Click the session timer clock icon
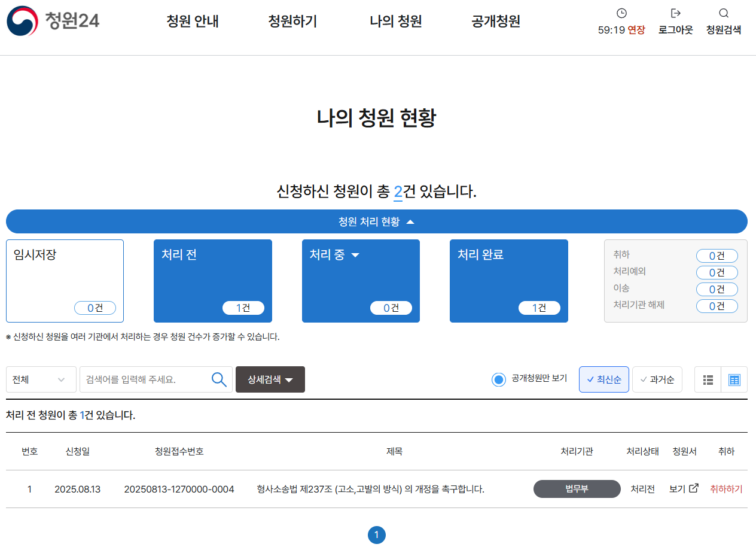Screen dimensions: 756x547 point(621,13)
